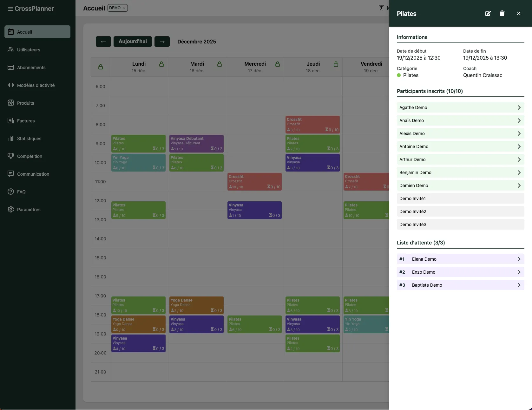The height and width of the screenshot is (410, 532).
Task: Open Compétition in the sidebar
Action: pyautogui.click(x=30, y=156)
